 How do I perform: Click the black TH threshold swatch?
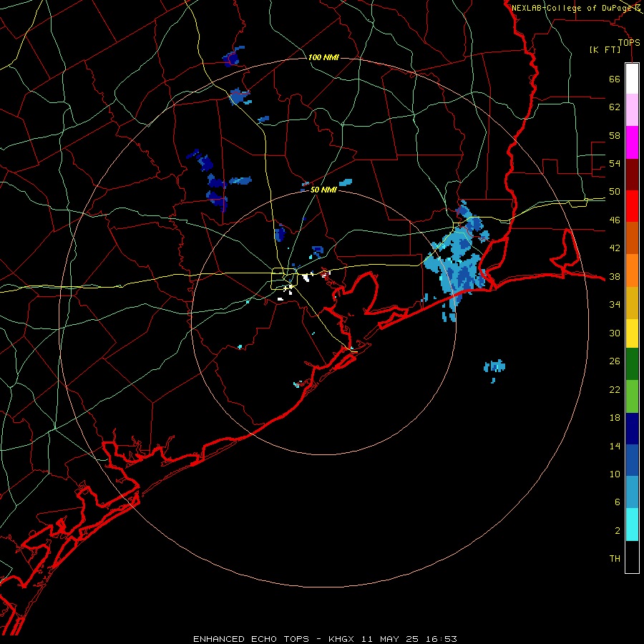[632, 557]
